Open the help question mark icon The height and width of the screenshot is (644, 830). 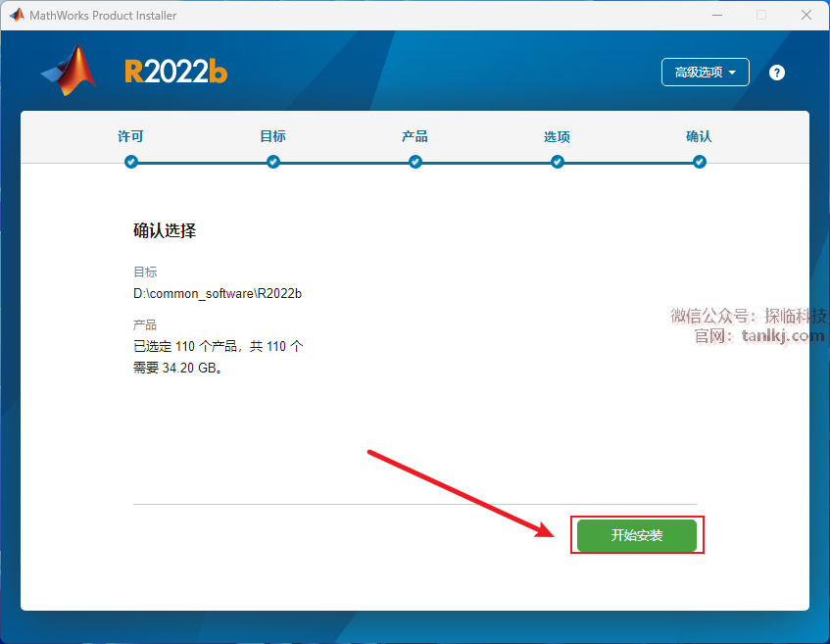[776, 73]
